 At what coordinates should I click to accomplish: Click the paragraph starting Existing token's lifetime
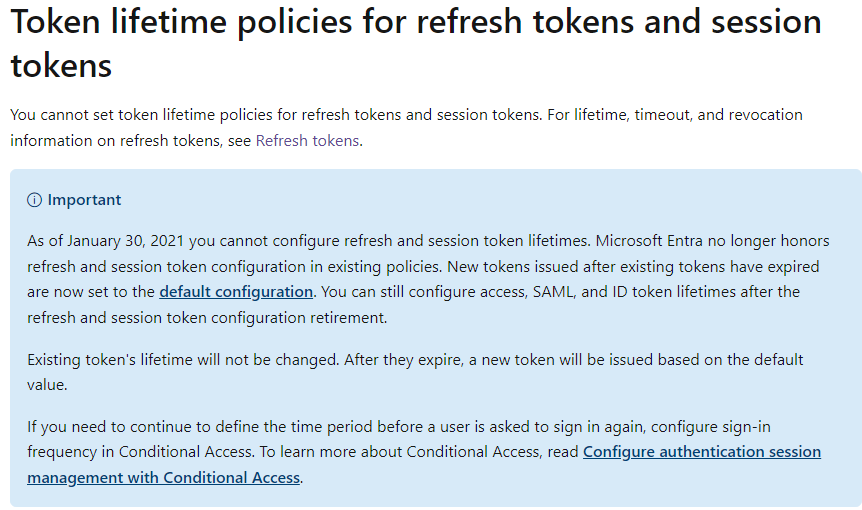(x=415, y=372)
